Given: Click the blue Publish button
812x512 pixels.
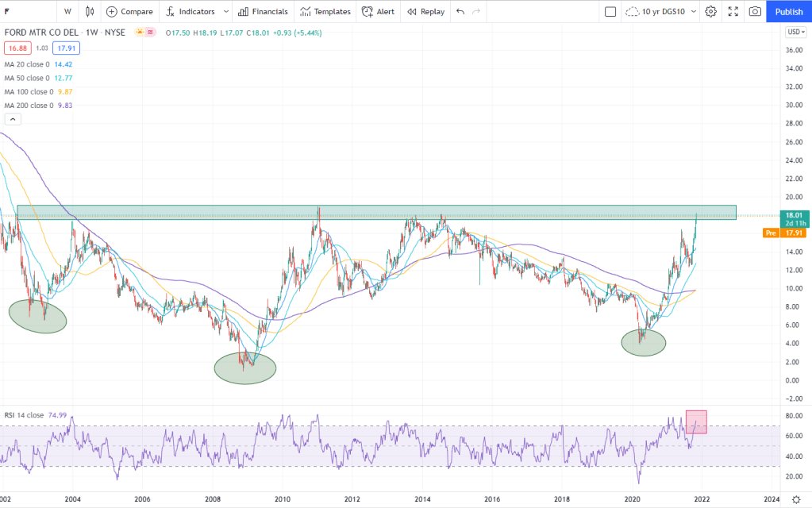Looking at the screenshot, I should (788, 12).
